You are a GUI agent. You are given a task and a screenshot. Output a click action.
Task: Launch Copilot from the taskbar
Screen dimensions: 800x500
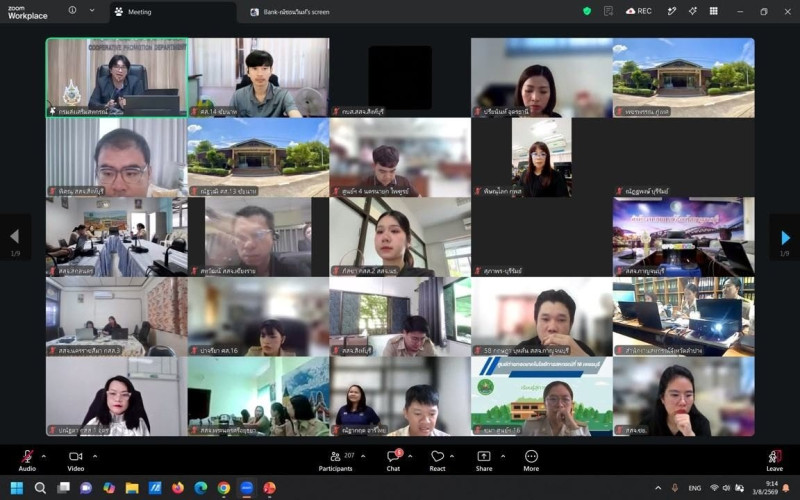point(109,488)
